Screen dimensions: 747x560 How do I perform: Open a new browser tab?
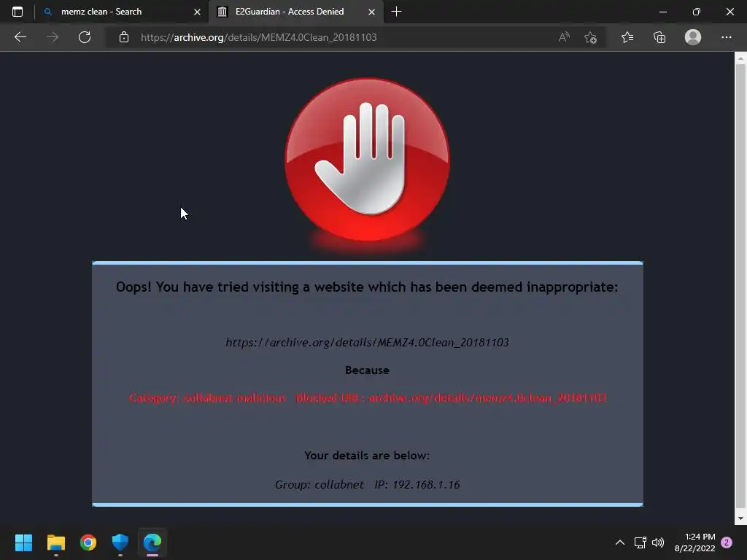(396, 12)
